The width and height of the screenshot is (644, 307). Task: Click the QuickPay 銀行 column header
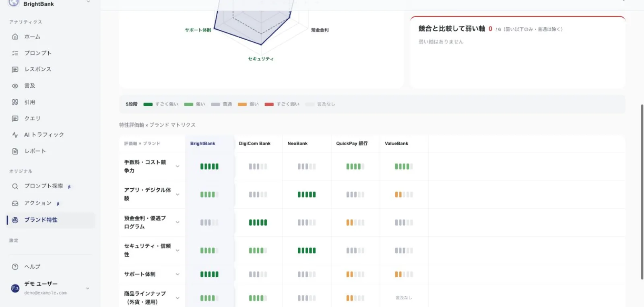click(x=352, y=144)
